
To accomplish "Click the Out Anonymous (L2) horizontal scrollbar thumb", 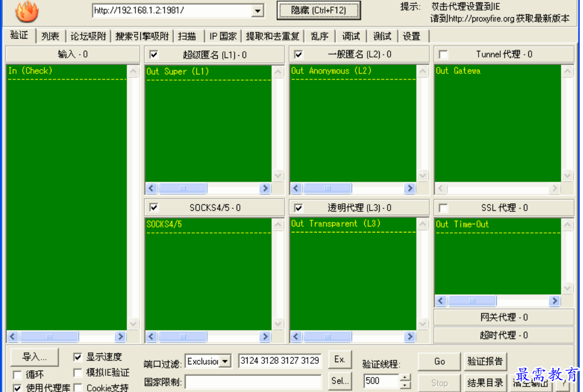I will pyautogui.click(x=327, y=188).
